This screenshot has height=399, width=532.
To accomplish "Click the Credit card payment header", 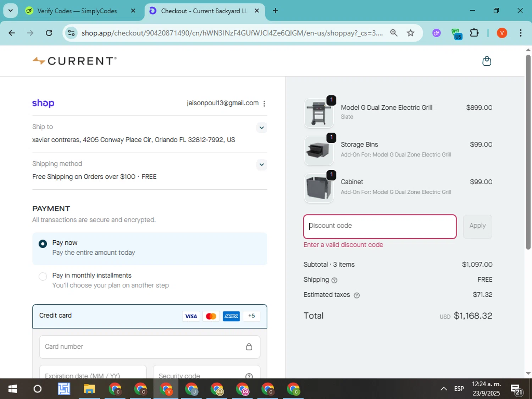I will (x=150, y=316).
